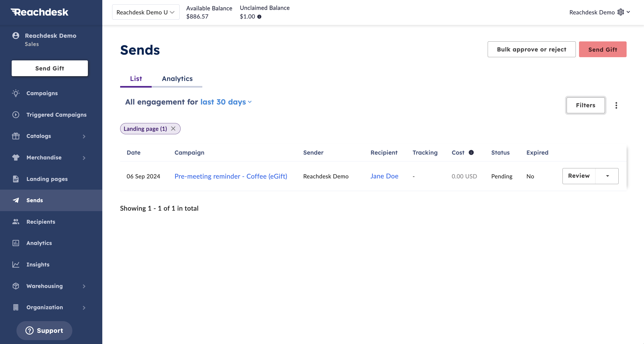The width and height of the screenshot is (644, 344).
Task: Expand the Catalogs submenu chevron
Action: [x=84, y=136]
